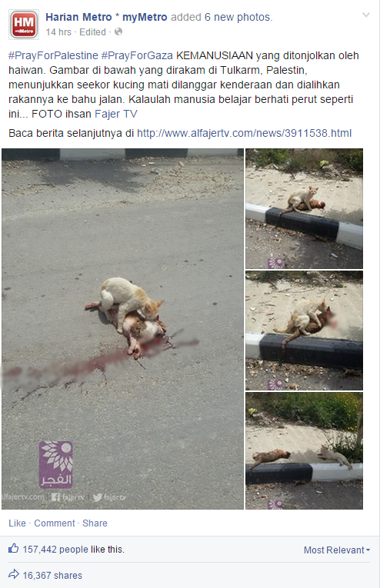Open Harian Metro profile picture icon
This screenshot has width=380, height=588.
24,25
